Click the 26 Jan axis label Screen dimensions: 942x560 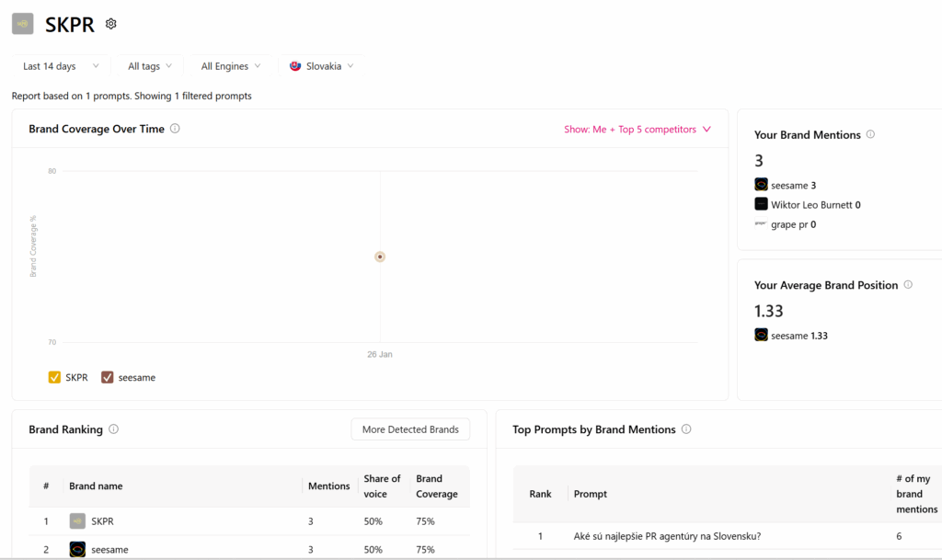[380, 354]
